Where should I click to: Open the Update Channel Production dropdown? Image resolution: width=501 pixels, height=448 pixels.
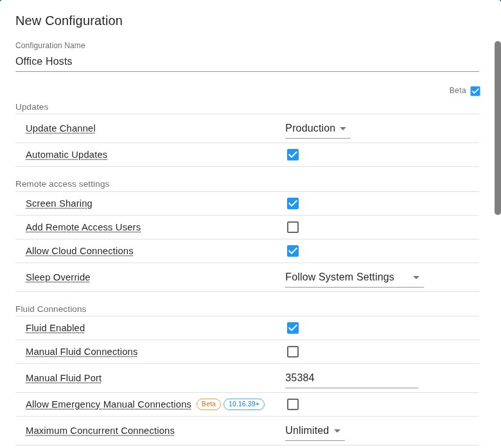317,128
